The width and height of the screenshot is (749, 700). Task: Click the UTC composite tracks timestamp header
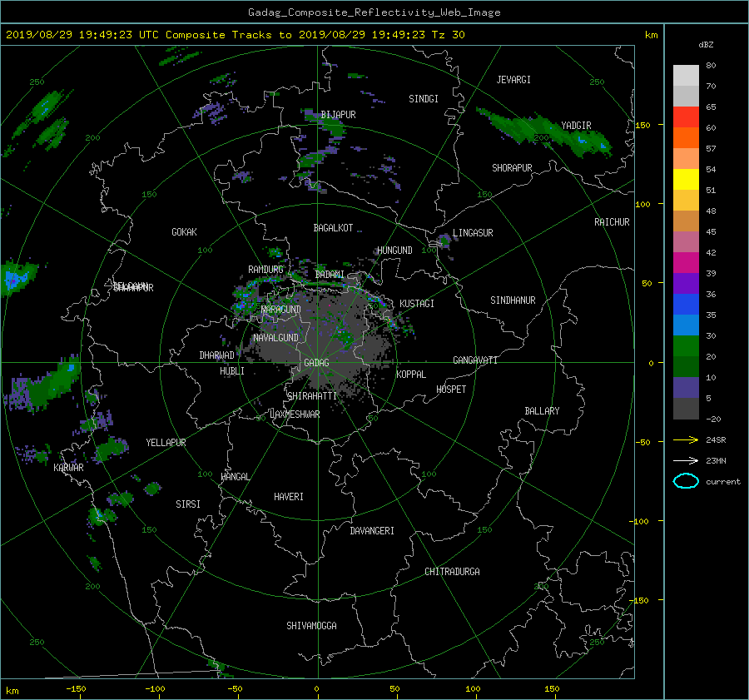tap(235, 35)
